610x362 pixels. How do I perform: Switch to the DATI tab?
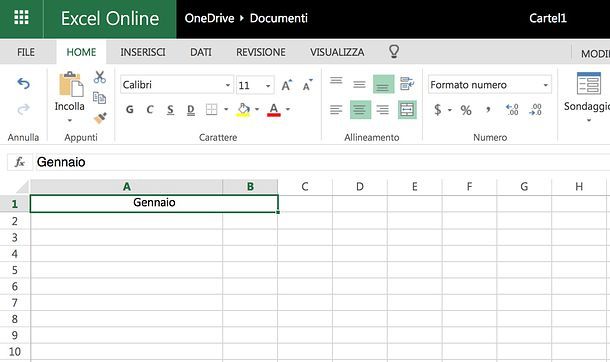pyautogui.click(x=201, y=52)
